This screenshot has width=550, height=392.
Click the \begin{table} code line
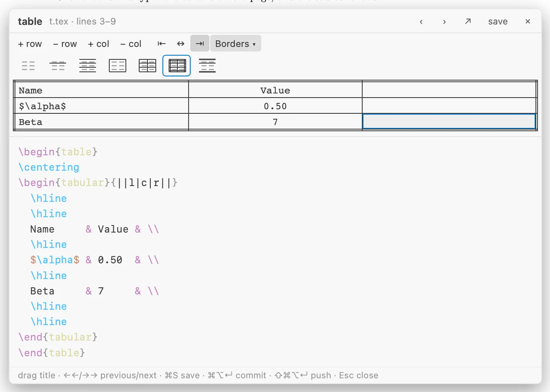pos(58,152)
